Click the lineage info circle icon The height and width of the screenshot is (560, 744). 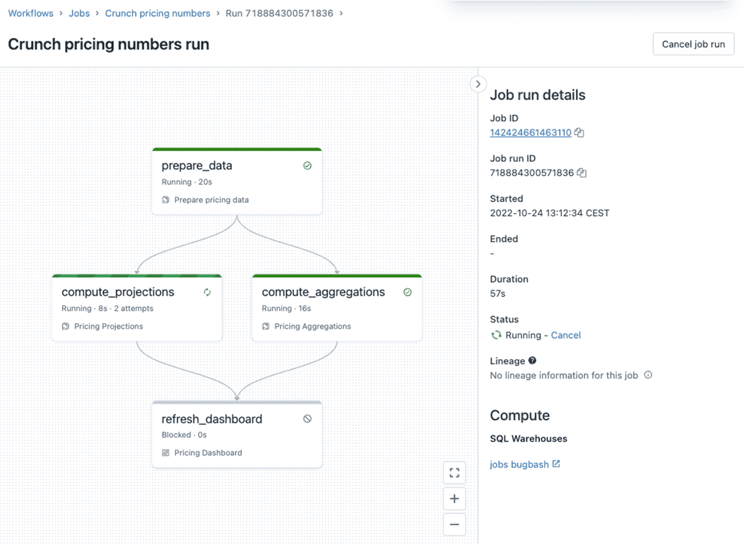tap(648, 375)
